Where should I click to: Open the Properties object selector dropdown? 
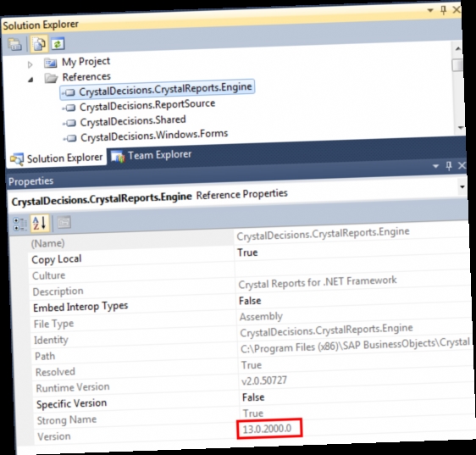462,186
